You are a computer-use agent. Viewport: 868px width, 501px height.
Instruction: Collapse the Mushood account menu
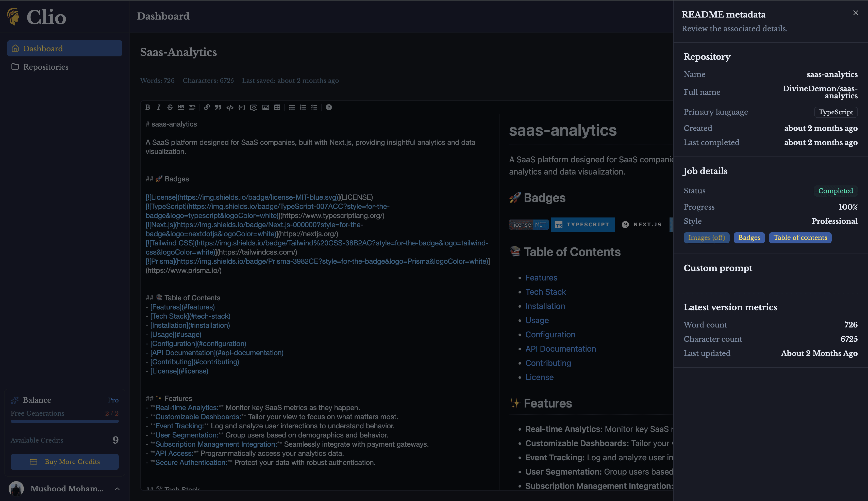tap(117, 489)
